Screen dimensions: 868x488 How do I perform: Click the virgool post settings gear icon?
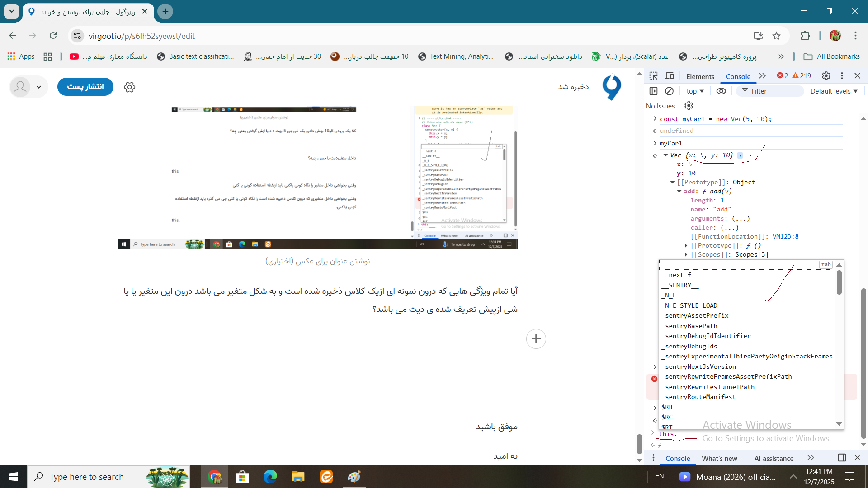coord(129,87)
